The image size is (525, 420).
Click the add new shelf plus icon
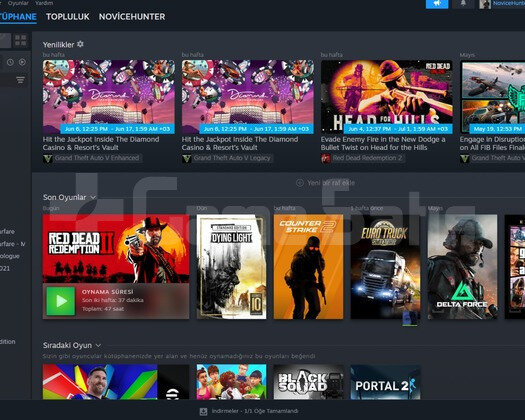(x=300, y=183)
